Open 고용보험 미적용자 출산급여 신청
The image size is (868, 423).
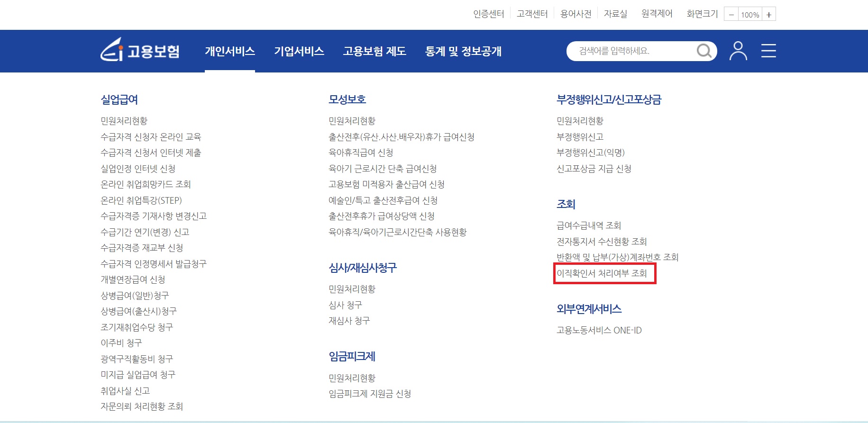[386, 184]
